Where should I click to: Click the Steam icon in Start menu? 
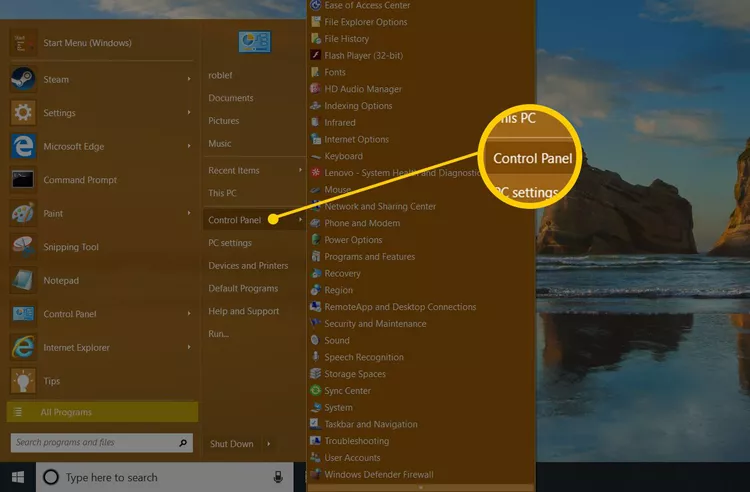coord(23,79)
